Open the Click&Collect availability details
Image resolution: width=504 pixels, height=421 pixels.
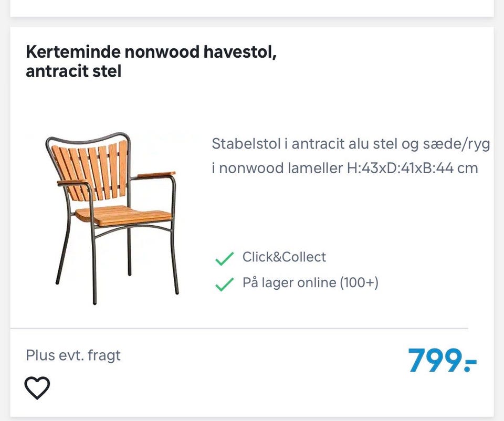tap(284, 257)
